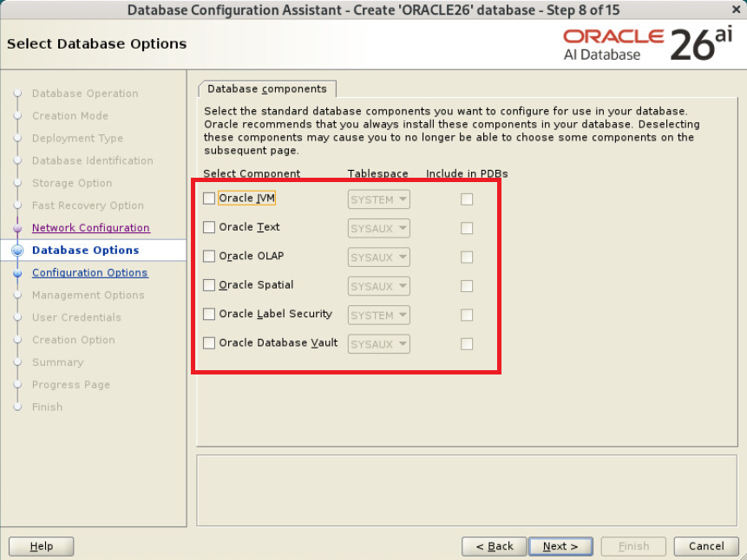The height and width of the screenshot is (560, 747).
Task: Click the Progress Page sidebar step
Action: pyautogui.click(x=71, y=384)
